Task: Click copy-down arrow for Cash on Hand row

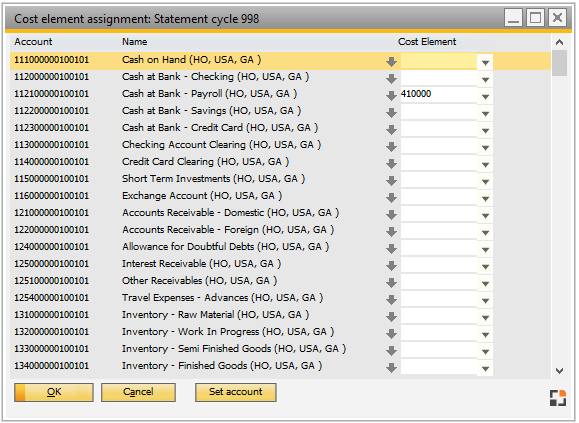Action: pyautogui.click(x=391, y=62)
